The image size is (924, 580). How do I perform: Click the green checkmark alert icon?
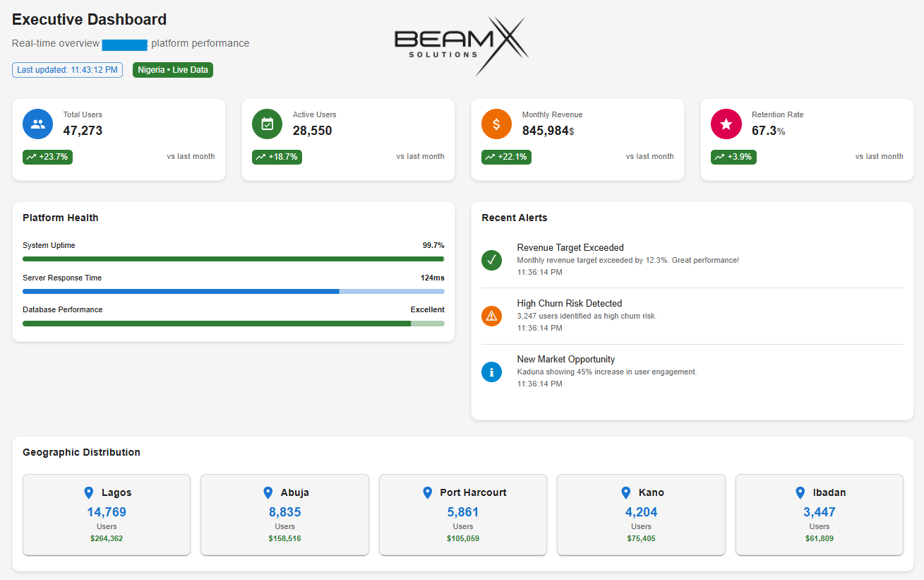click(x=492, y=260)
